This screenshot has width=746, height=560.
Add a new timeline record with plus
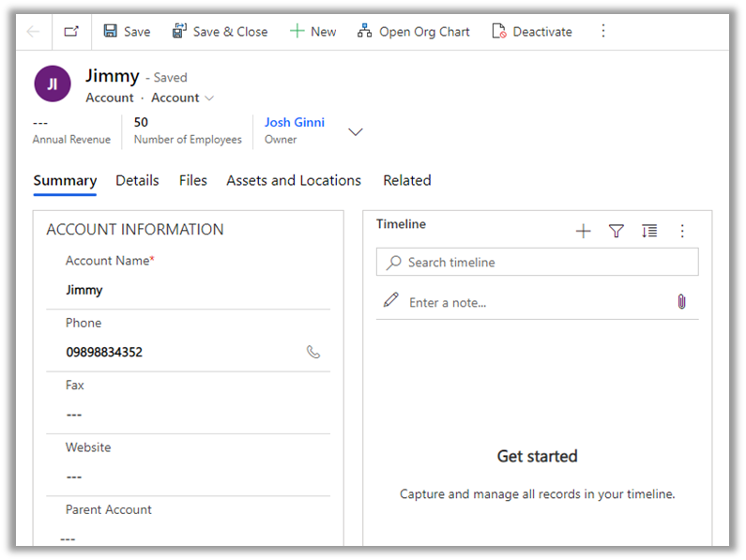click(583, 231)
